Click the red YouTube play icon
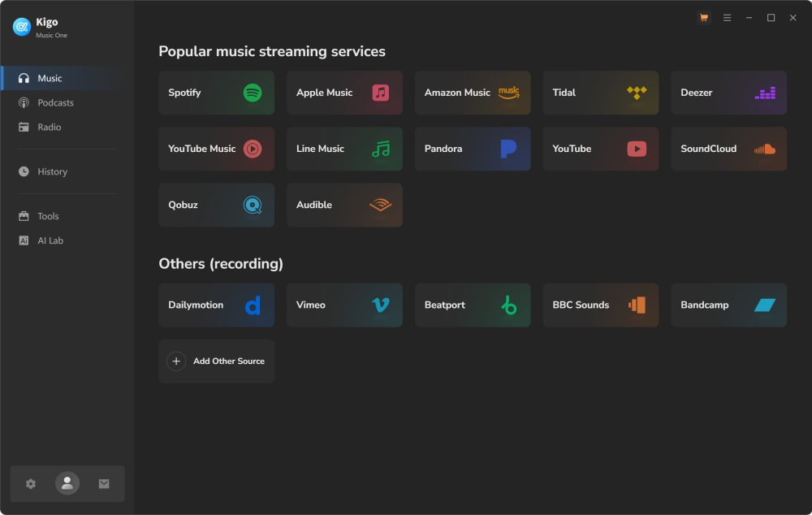The height and width of the screenshot is (515, 812). pos(637,149)
